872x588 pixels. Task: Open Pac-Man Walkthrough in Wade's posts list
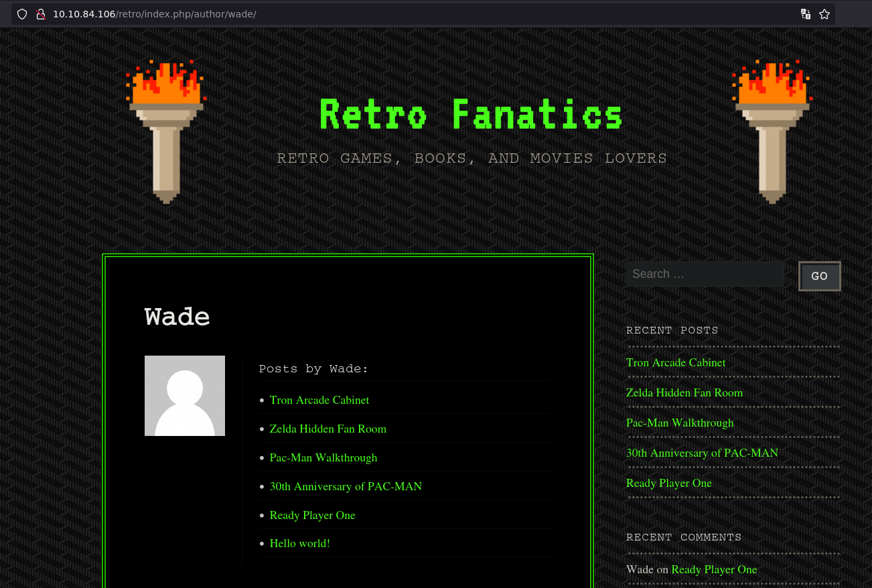(323, 457)
